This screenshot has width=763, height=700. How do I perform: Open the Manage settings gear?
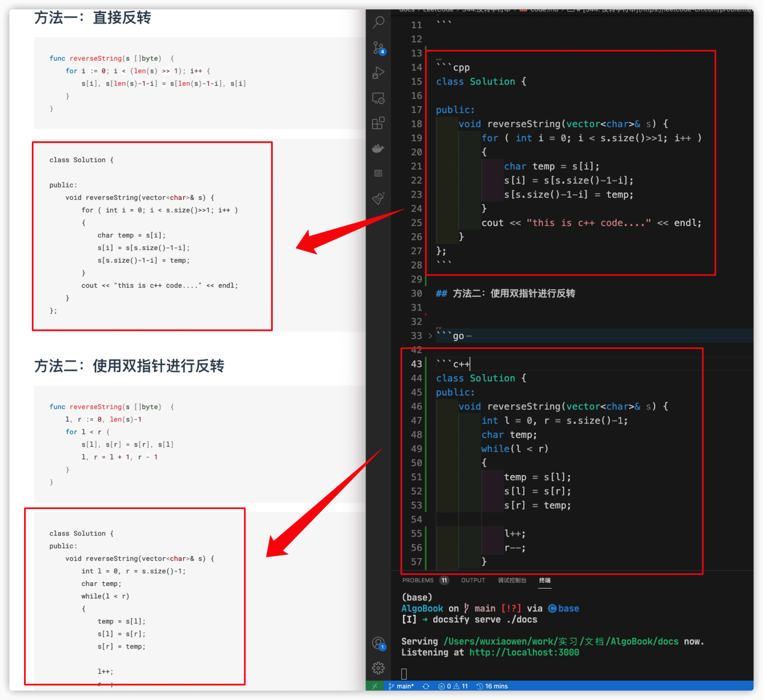[378, 668]
